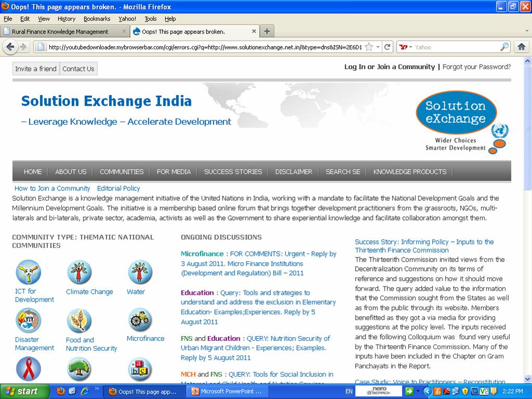Click the search magnifier in Yahoo box
Screen dimensions: 532x399
click(504, 47)
